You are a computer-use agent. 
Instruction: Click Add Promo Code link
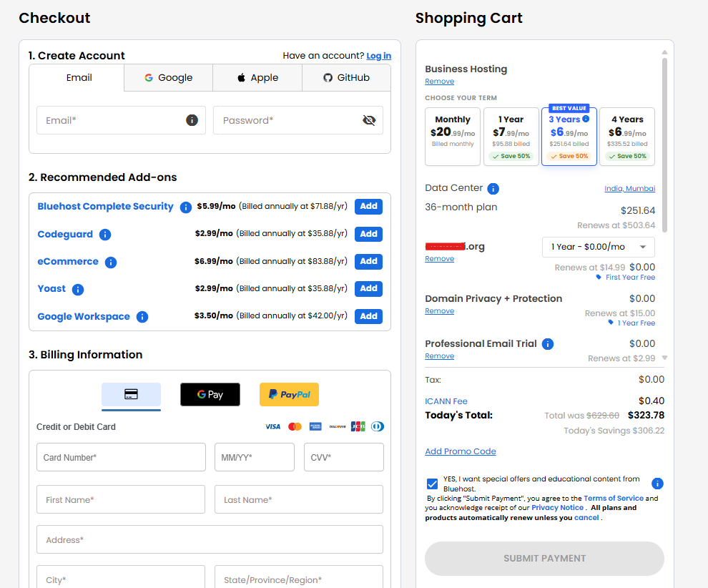pyautogui.click(x=460, y=451)
